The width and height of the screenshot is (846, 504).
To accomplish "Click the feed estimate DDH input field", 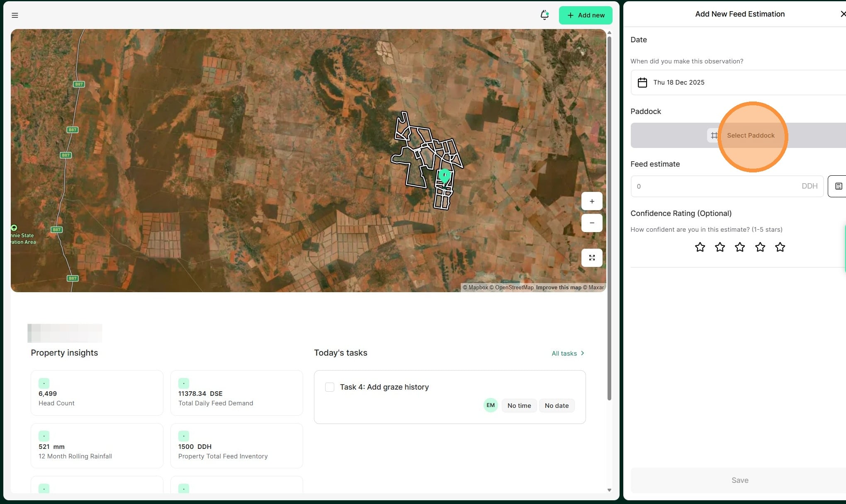I will click(x=717, y=187).
